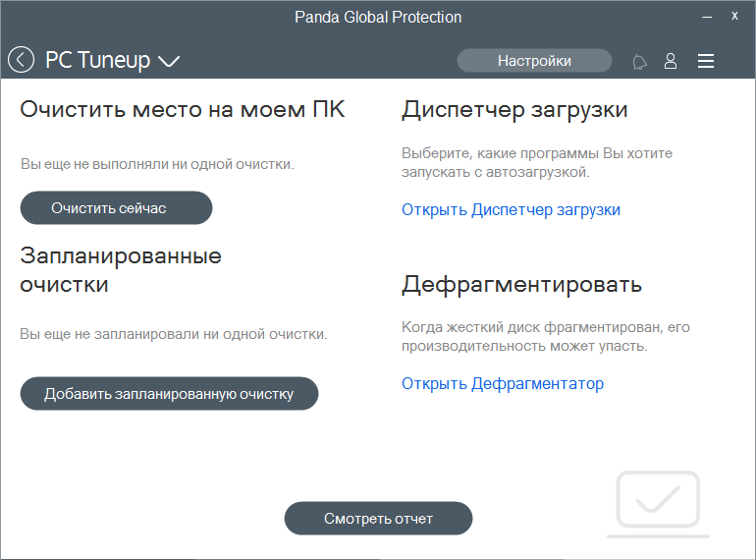Open the Настройки settings button
756x560 pixels.
pos(534,61)
